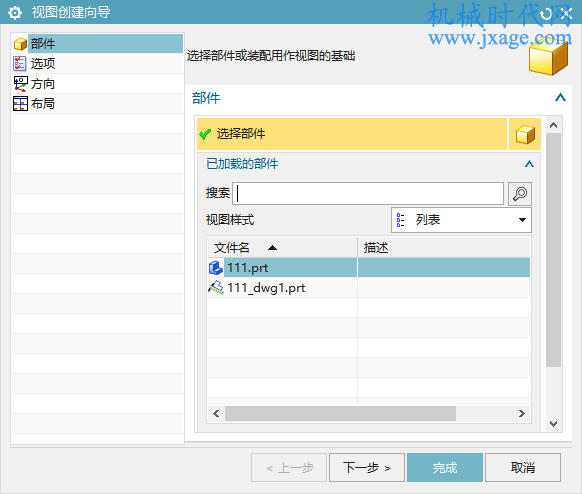Click the grid layout icon beside 布局
This screenshot has width=582, height=494.
20,104
